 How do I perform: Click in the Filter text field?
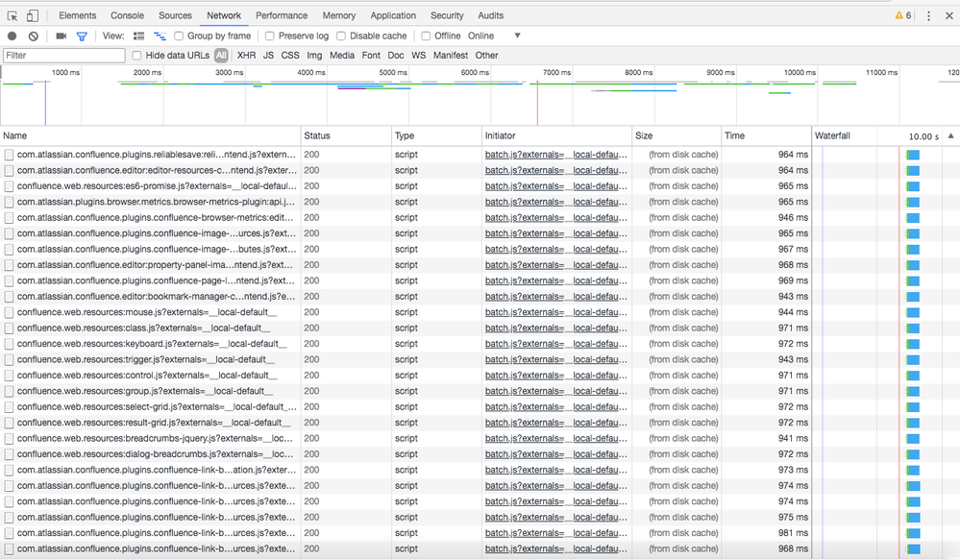(63, 56)
